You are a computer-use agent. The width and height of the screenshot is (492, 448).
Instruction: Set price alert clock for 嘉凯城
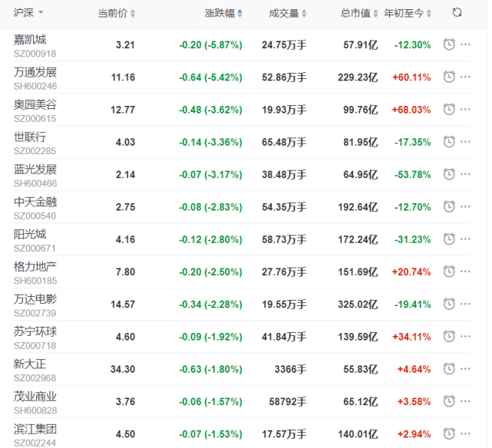[x=449, y=44]
